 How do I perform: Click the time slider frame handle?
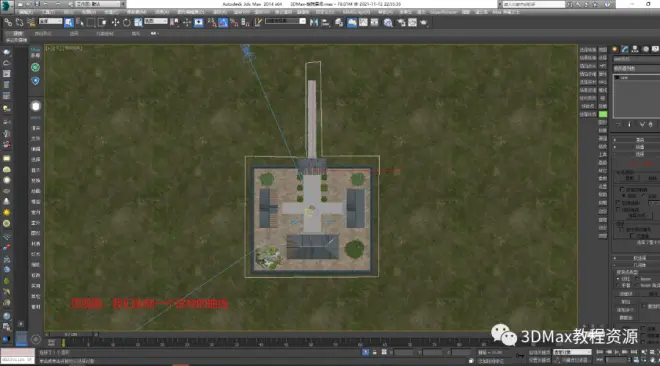point(71,334)
